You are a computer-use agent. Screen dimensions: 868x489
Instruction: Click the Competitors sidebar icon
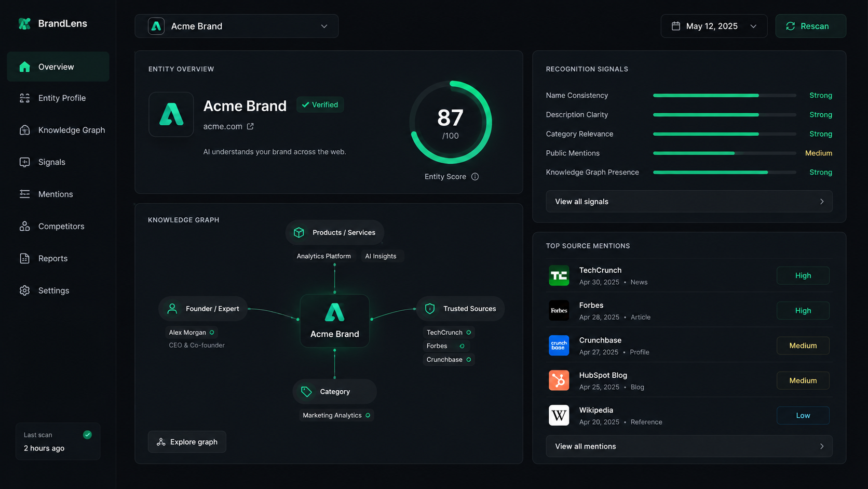tap(24, 226)
